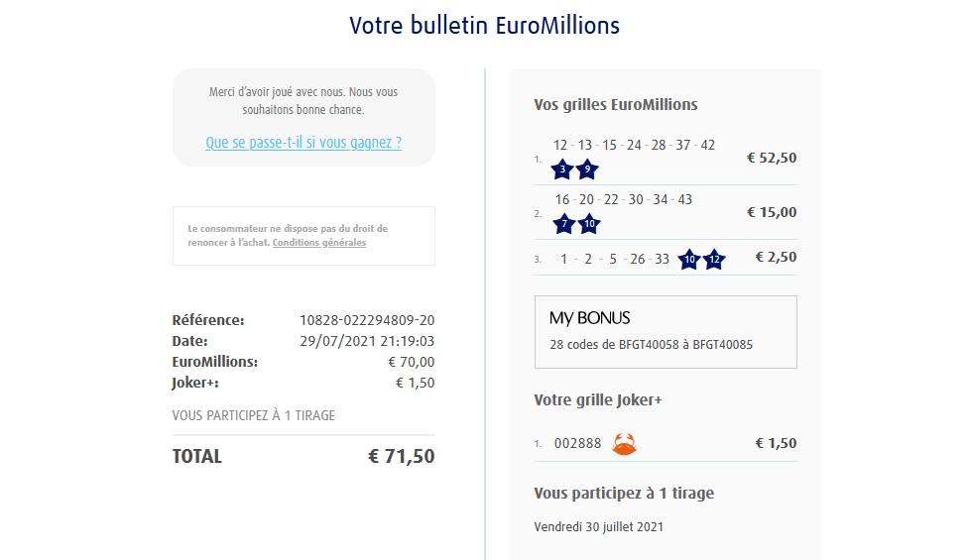971x560 pixels.
Task: Click star number 10 in grid 2
Action: [x=589, y=224]
